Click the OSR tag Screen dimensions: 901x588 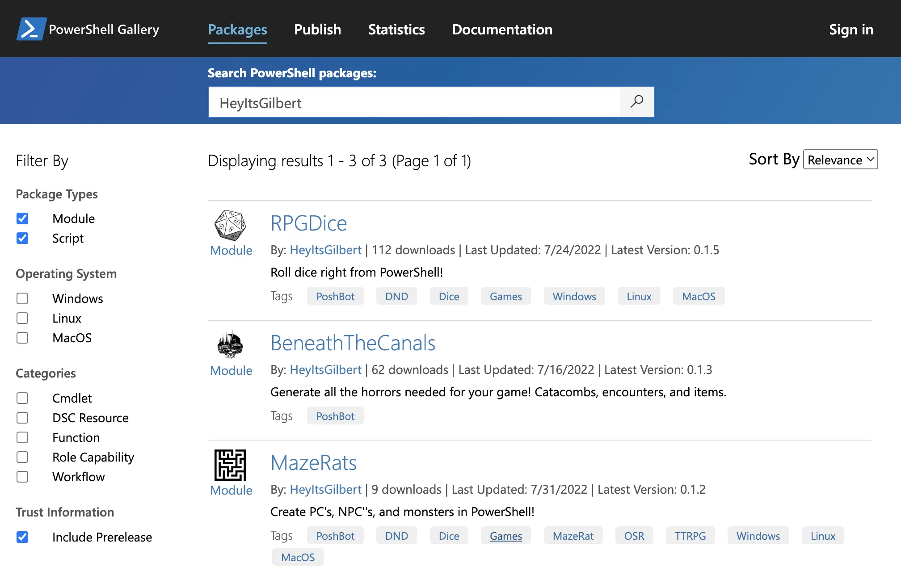tap(634, 536)
